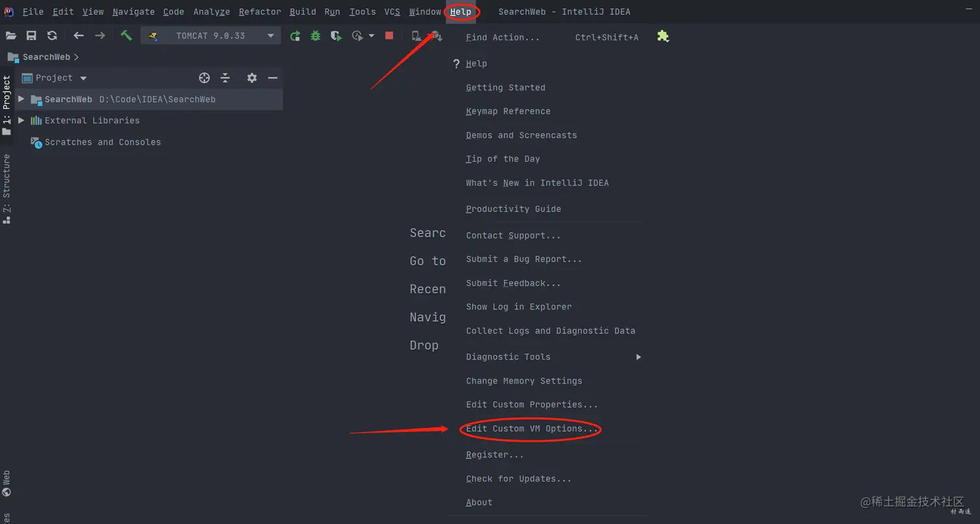This screenshot has height=524, width=980.
Task: Click the green puzzle plugin icon
Action: [662, 36]
